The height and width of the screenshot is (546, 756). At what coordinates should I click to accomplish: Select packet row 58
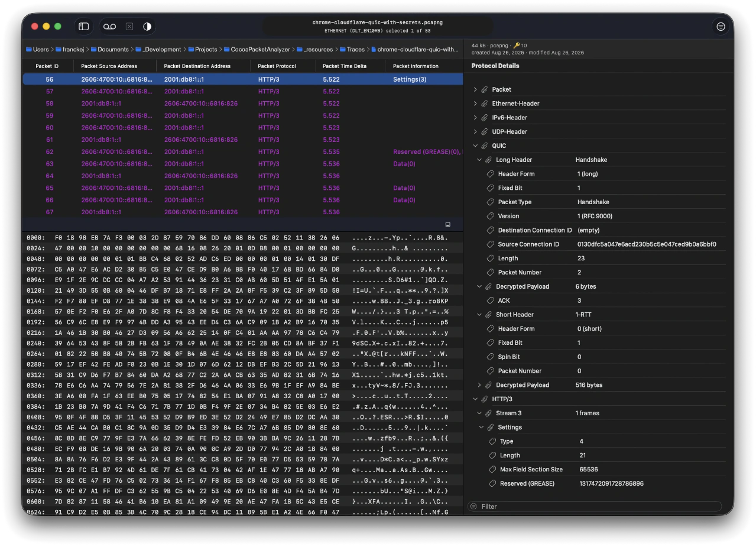(x=243, y=104)
